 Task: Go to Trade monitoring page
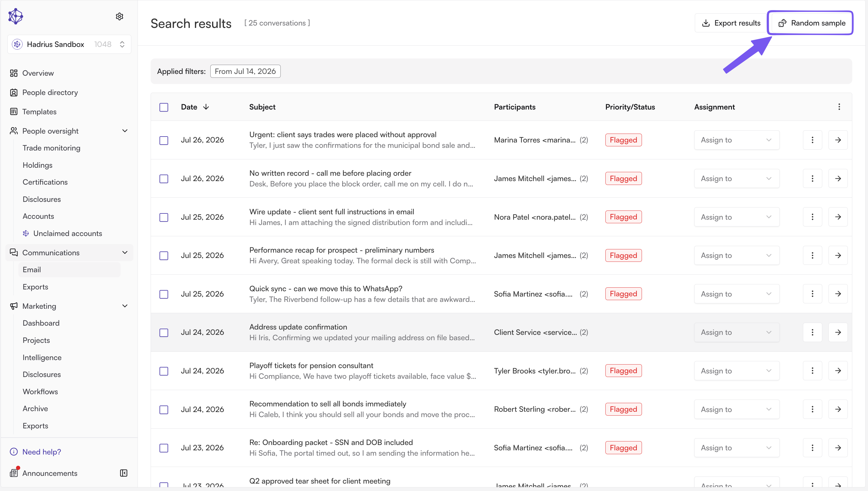pos(51,148)
